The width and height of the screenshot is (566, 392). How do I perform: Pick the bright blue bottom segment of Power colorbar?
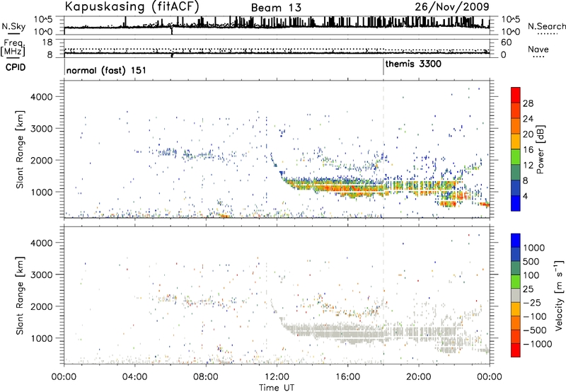516,203
